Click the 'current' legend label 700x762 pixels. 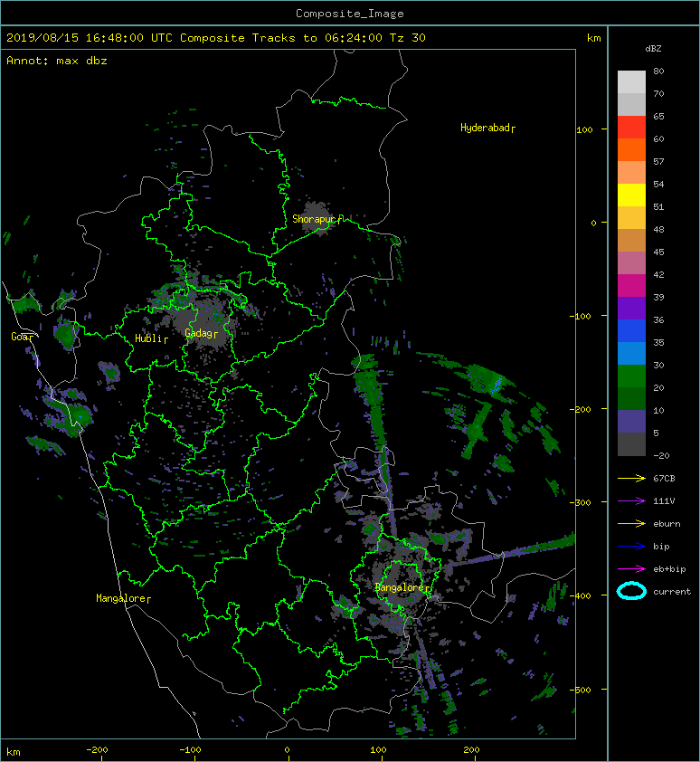coord(672,592)
